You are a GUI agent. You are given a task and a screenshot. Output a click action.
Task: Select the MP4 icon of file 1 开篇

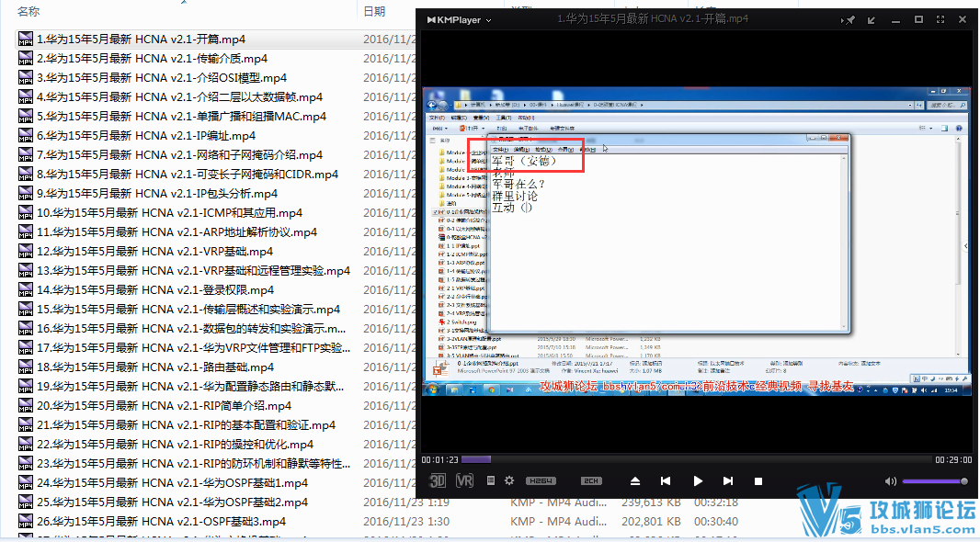(x=26, y=40)
